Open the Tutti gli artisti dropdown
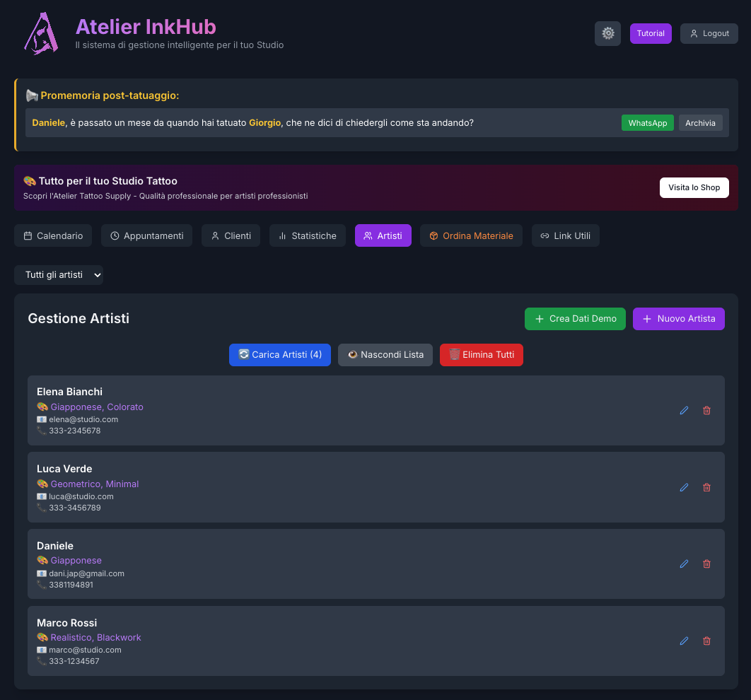 (59, 275)
